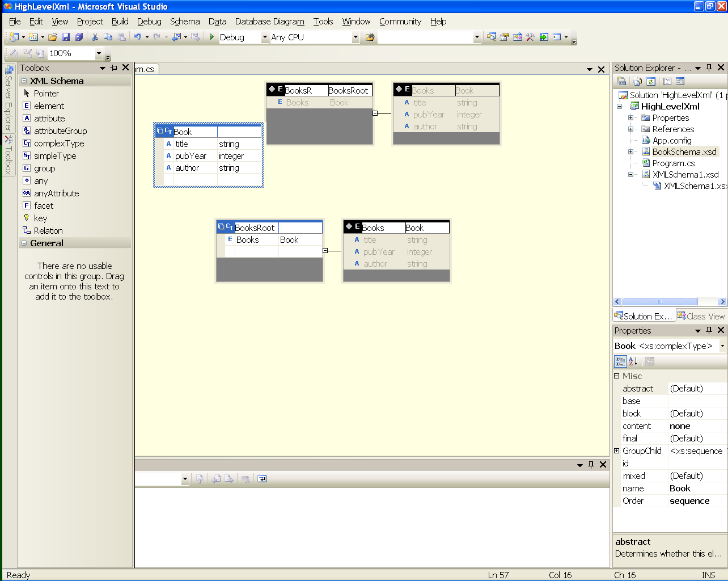Toggle auto-hide pin on Solution Explorer
This screenshot has height=581, width=728.
[709, 68]
